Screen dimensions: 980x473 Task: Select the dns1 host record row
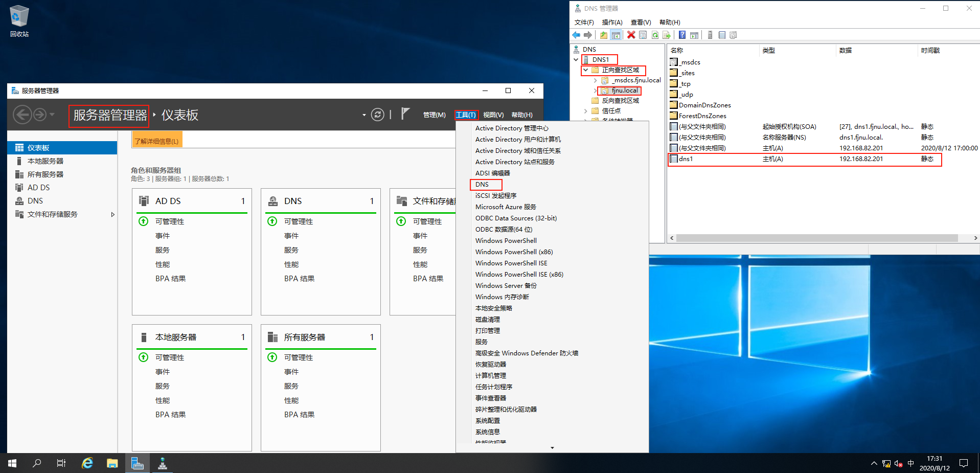tap(805, 159)
